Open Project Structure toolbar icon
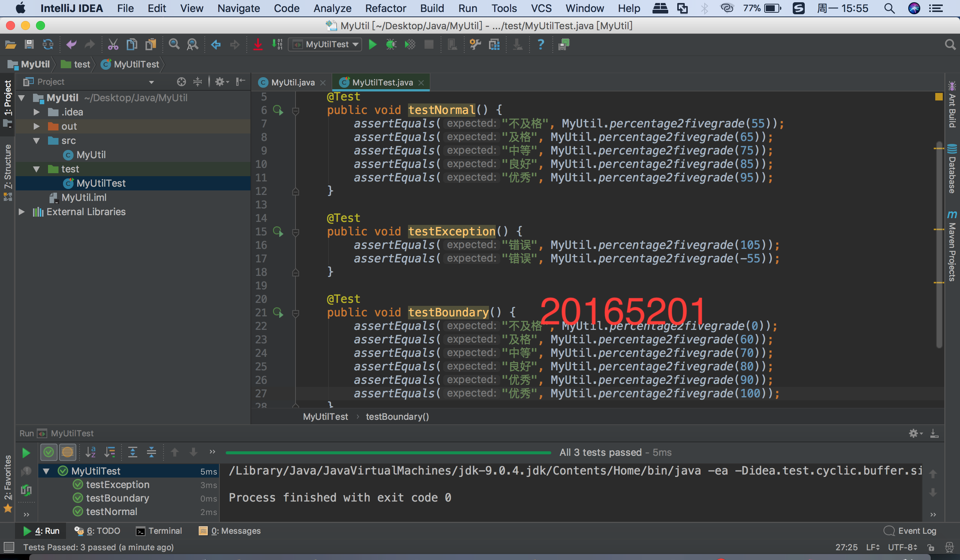The width and height of the screenshot is (960, 560). pos(494,45)
